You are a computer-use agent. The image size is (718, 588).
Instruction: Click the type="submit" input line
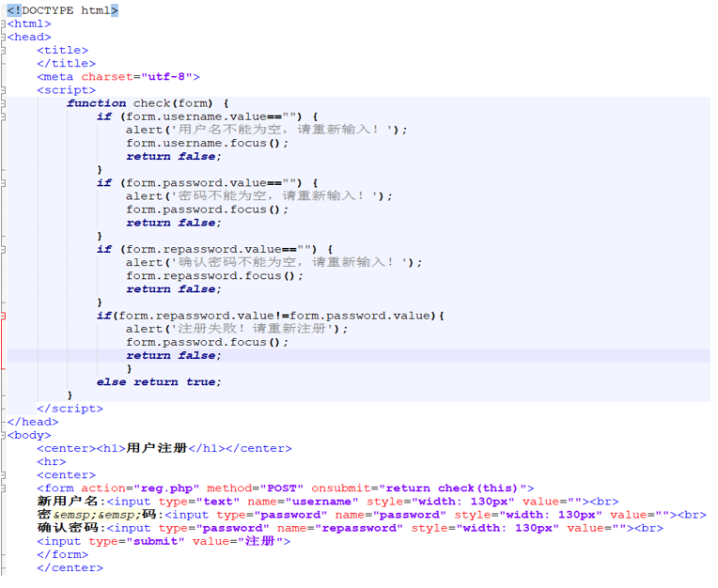tap(164, 541)
